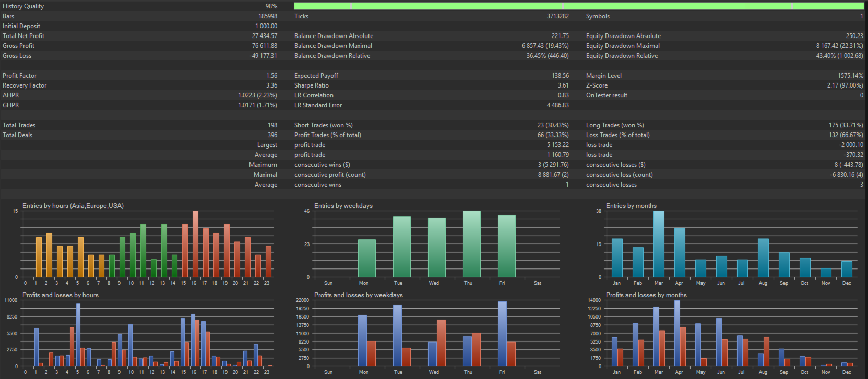The height and width of the screenshot is (379, 868).
Task: Click the green History Quality progress bar
Action: [x=579, y=6]
